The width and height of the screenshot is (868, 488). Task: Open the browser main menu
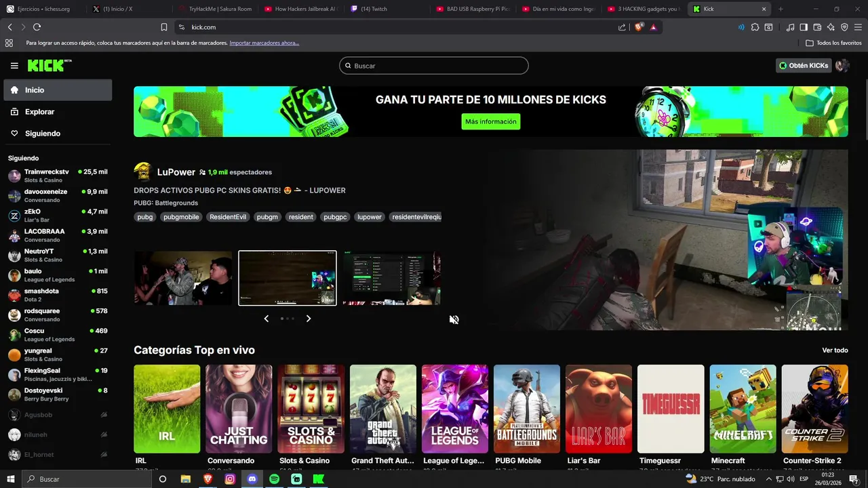pos(859,27)
